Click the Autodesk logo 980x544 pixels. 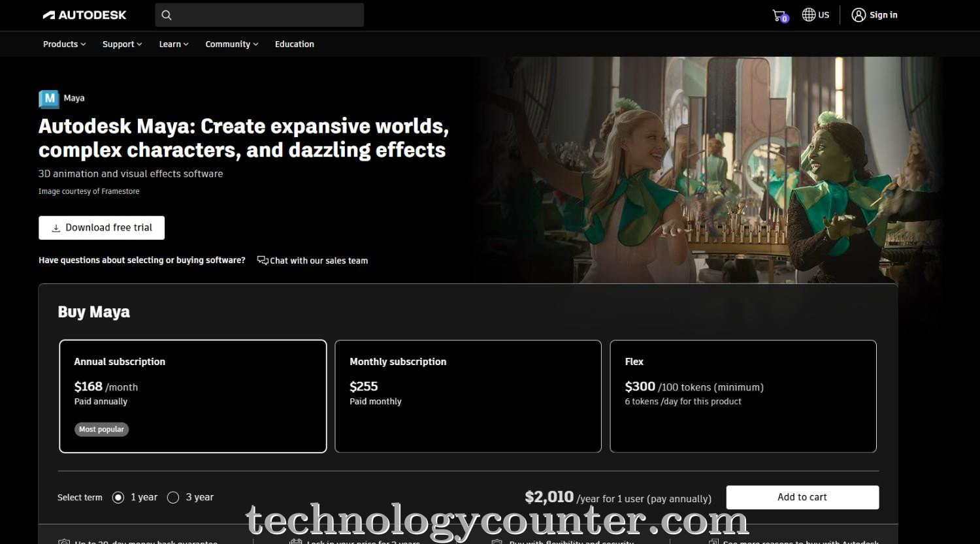(84, 14)
